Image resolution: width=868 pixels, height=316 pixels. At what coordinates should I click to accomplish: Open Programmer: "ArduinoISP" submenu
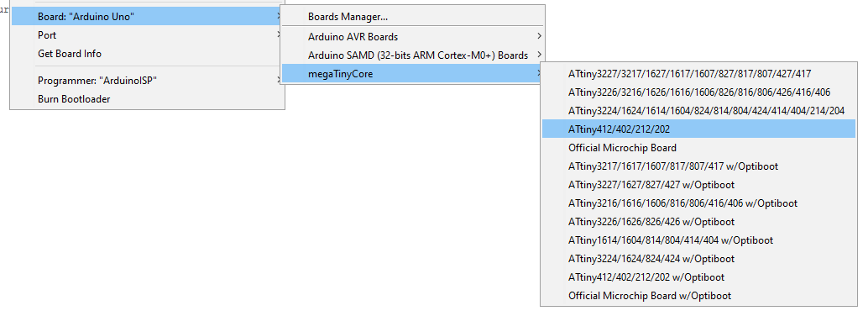click(x=147, y=81)
